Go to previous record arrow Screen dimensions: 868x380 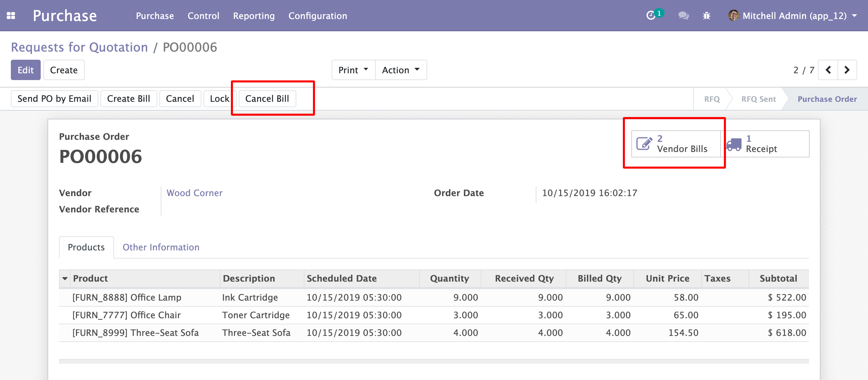828,70
